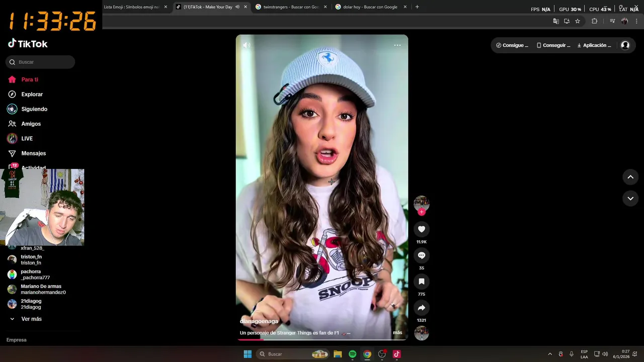
Task: Click the Windows taskbar Buscar search box
Action: click(x=294, y=354)
